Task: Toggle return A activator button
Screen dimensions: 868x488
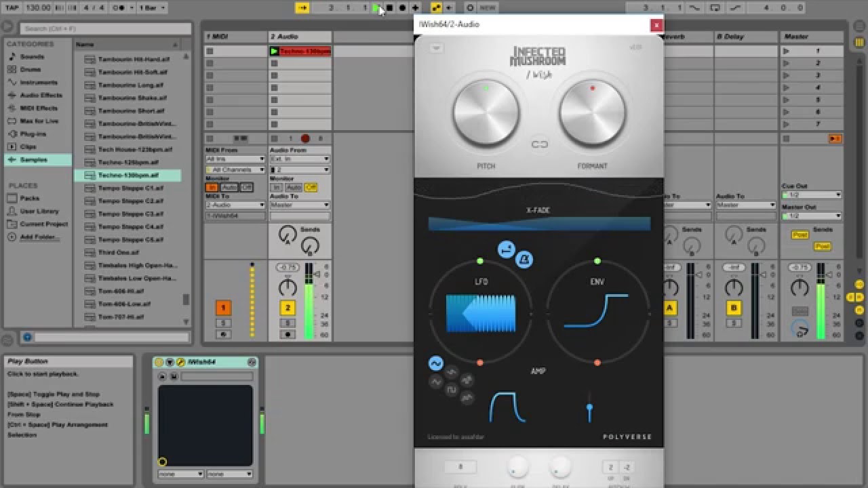Action: click(670, 308)
